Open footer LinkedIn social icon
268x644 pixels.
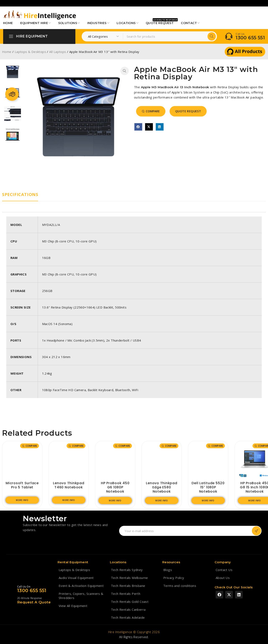pos(239,594)
